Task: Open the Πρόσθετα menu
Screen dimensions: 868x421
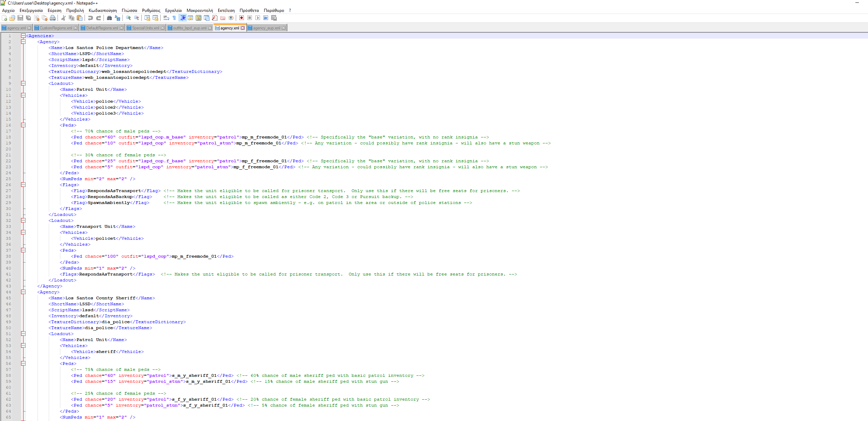Action: [x=249, y=11]
